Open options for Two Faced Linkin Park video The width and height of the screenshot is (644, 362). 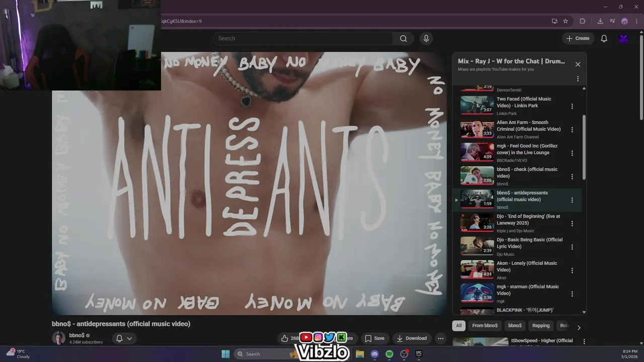pyautogui.click(x=572, y=106)
